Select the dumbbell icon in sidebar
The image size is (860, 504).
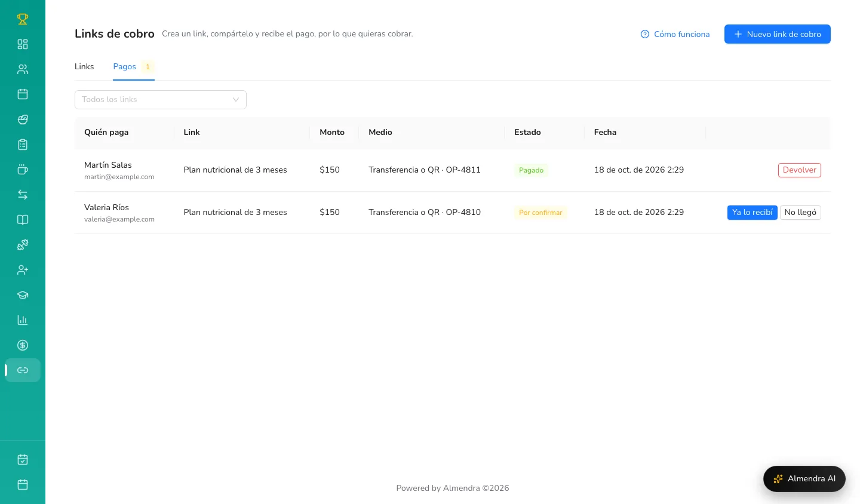tap(23, 245)
